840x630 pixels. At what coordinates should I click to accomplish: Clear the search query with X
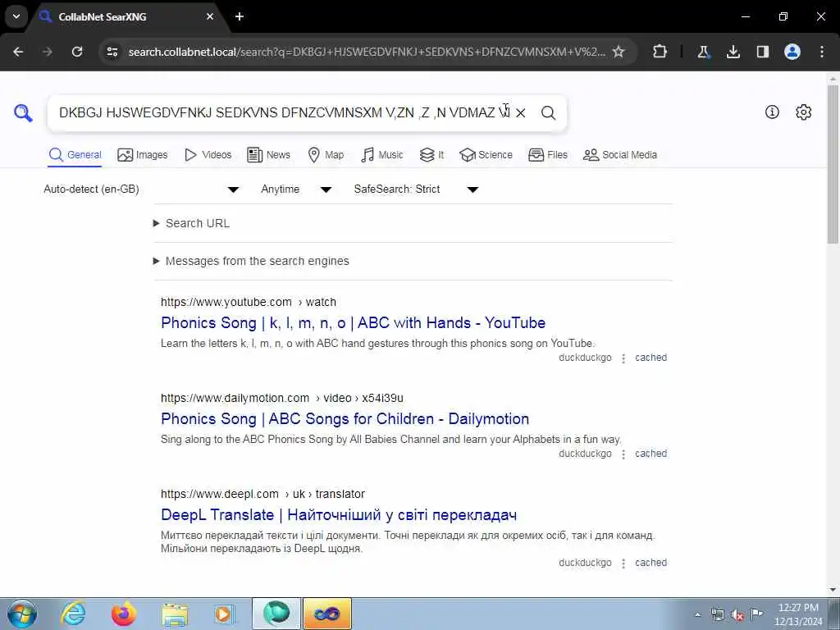[x=520, y=113]
